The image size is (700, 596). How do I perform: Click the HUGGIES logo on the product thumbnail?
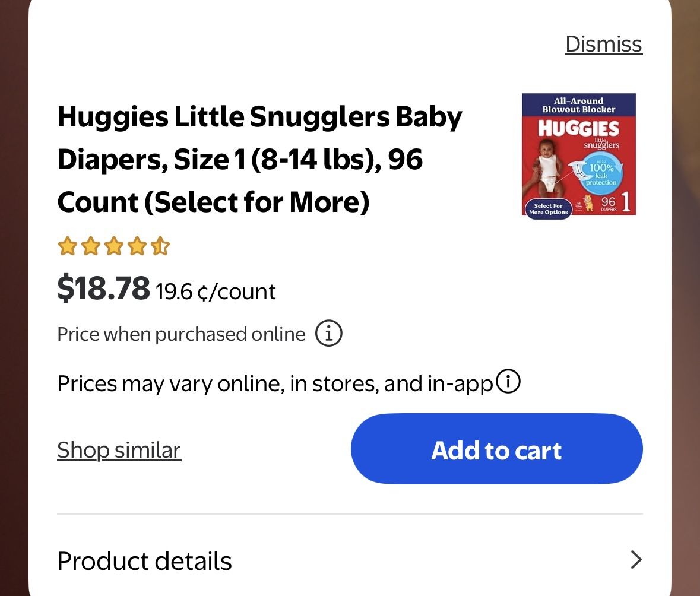[578, 128]
